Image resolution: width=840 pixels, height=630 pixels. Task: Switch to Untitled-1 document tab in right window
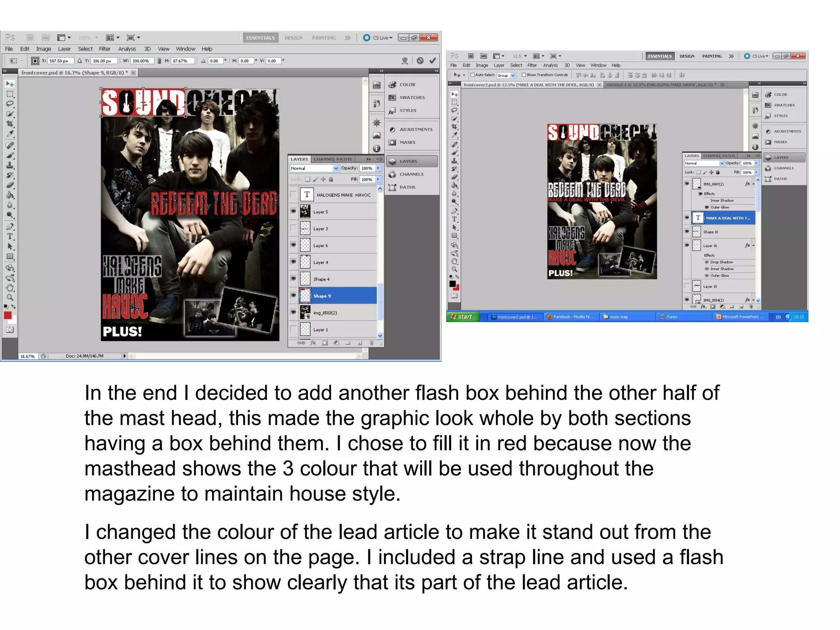pyautogui.click(x=661, y=85)
